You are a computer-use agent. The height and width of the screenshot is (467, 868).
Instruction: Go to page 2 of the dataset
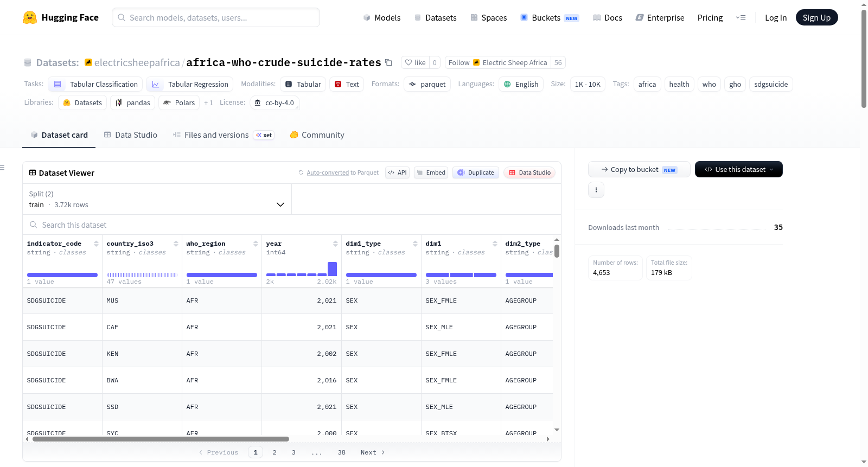click(275, 452)
